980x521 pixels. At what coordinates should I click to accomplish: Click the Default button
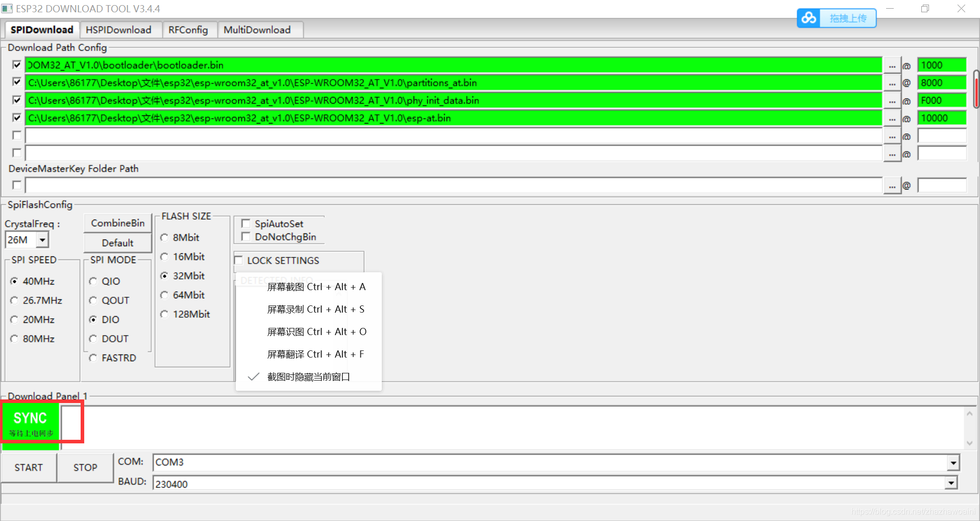(118, 243)
